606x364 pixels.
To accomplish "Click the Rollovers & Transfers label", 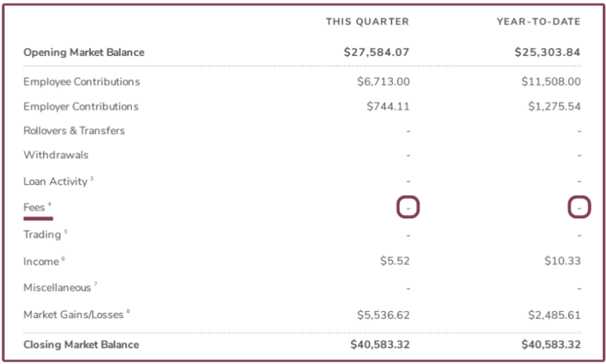I will pos(74,130).
